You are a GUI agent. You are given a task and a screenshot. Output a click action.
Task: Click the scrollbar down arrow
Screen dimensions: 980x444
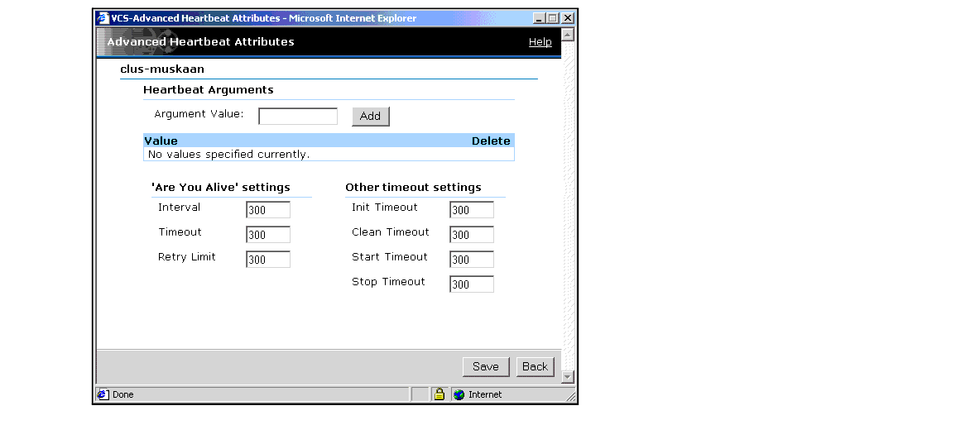point(567,377)
